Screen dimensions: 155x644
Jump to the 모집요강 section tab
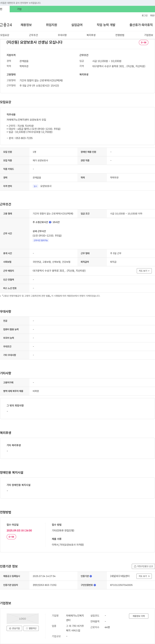pyautogui.click(x=5, y=35)
